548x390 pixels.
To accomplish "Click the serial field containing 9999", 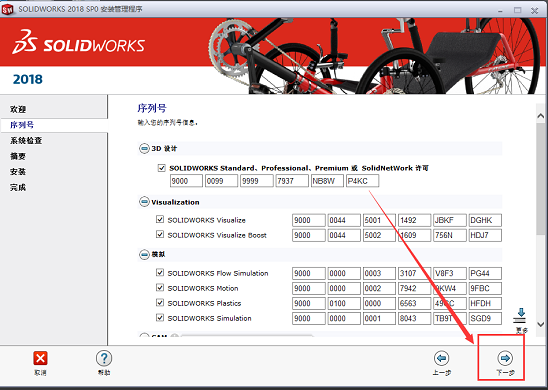I will point(257,181).
